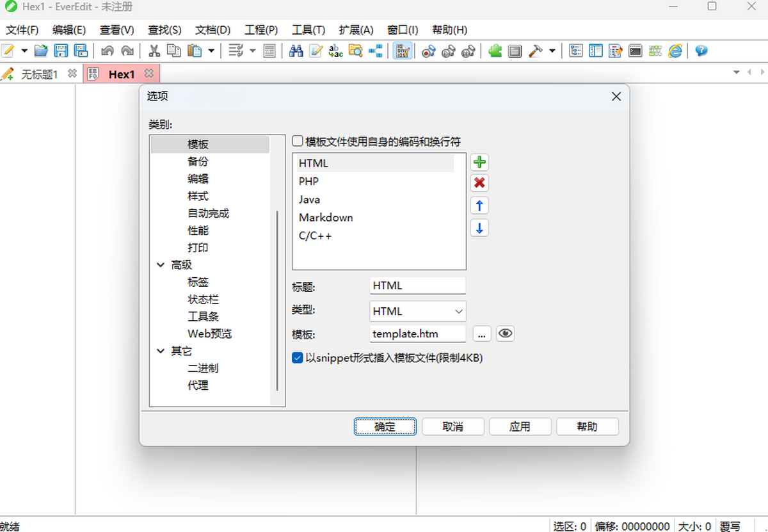
Task: Open the 工具(T) menu
Action: pos(308,30)
